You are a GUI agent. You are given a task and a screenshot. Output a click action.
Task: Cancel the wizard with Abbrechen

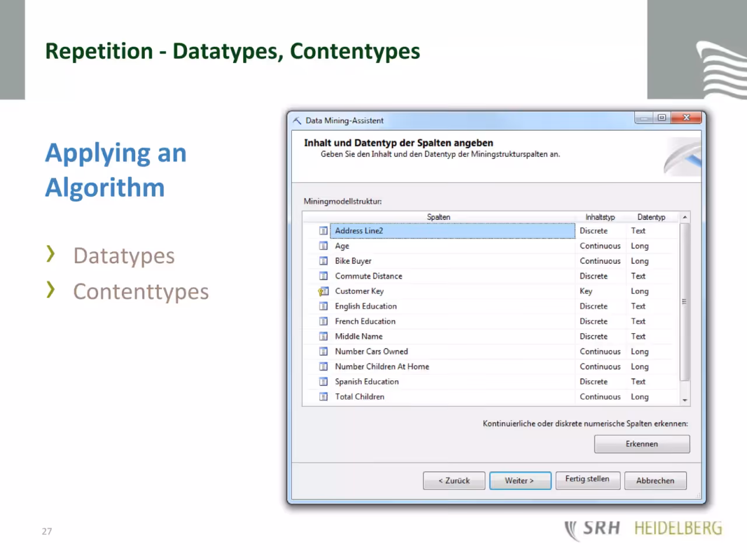[x=655, y=481]
